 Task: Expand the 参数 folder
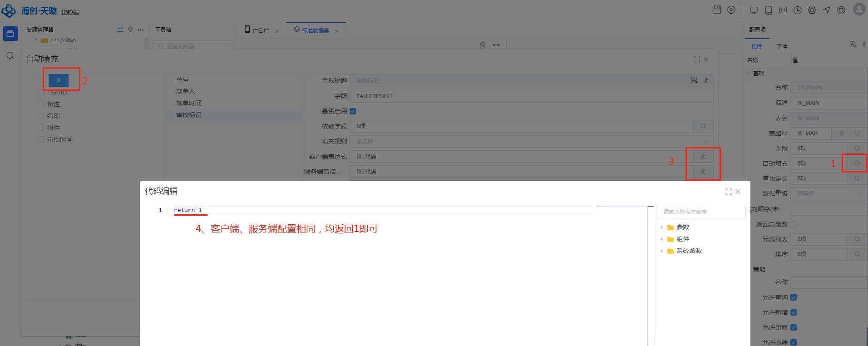coord(662,227)
